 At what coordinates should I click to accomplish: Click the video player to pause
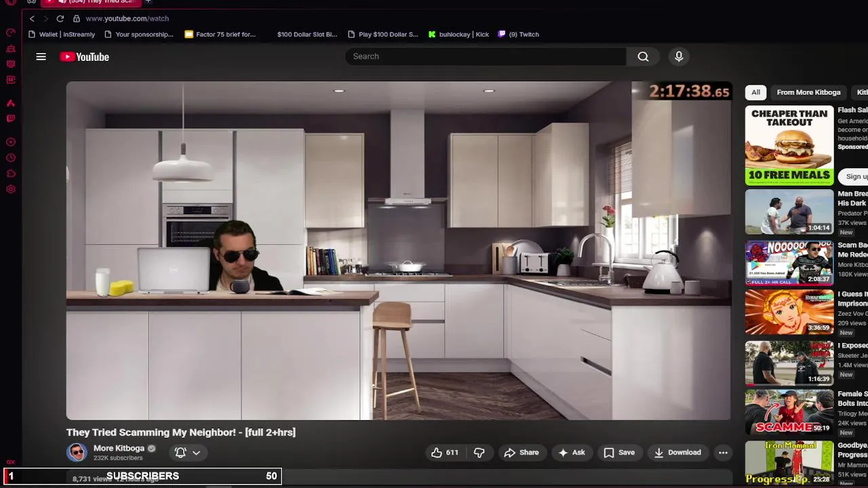tap(399, 251)
